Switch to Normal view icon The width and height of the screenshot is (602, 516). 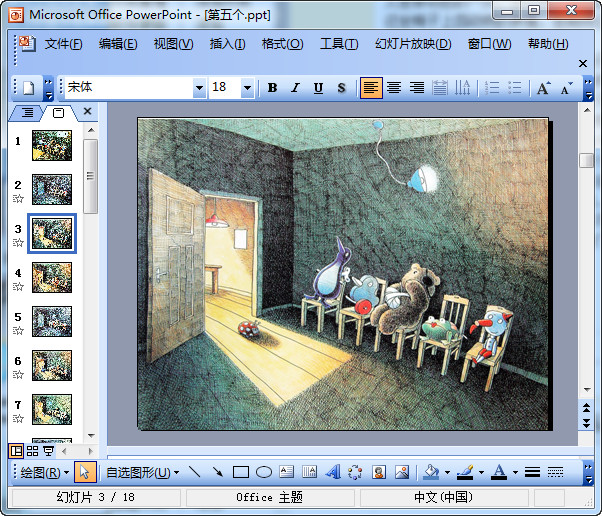[17, 451]
